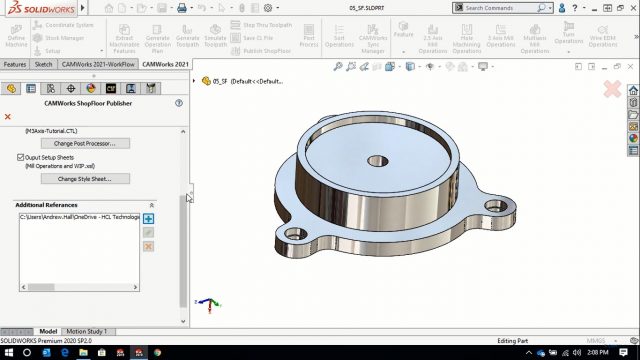Click the Publish ShopFloor ribbon command
640x360 pixels.
pos(261,51)
